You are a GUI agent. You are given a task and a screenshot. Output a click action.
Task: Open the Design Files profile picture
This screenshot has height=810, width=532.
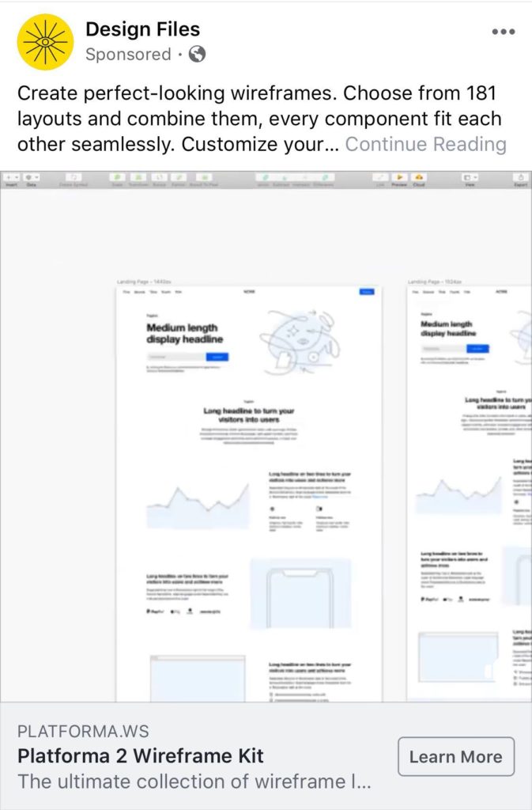[45, 42]
